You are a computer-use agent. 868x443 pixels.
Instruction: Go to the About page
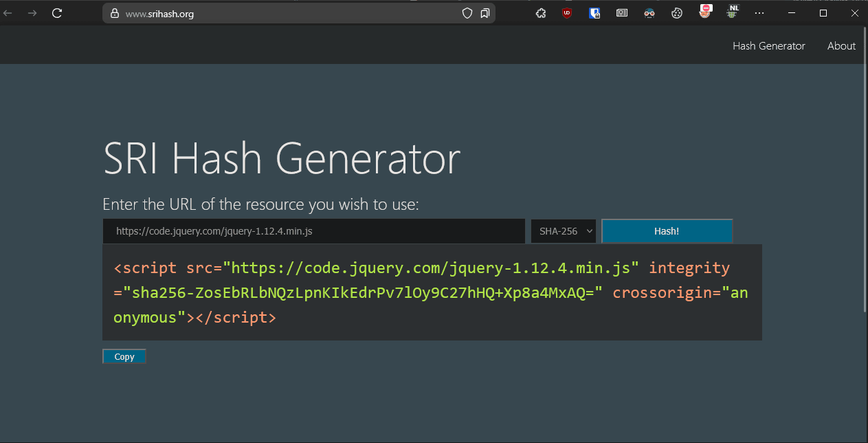(841, 46)
